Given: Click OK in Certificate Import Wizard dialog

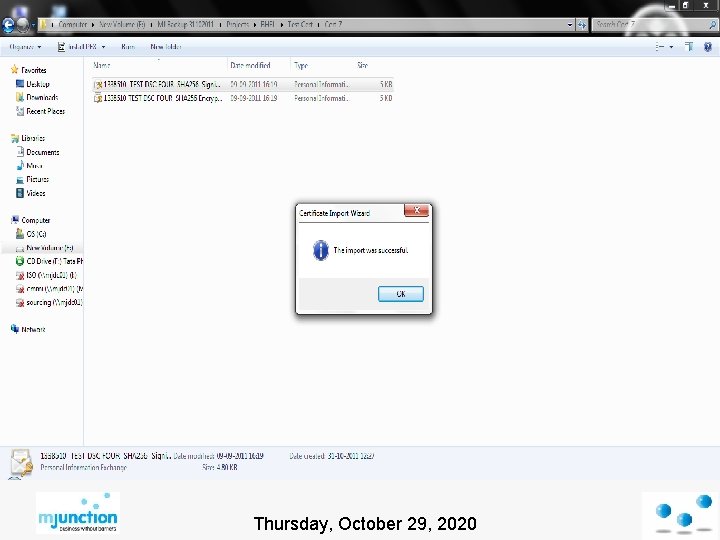Looking at the screenshot, I should pyautogui.click(x=400, y=294).
